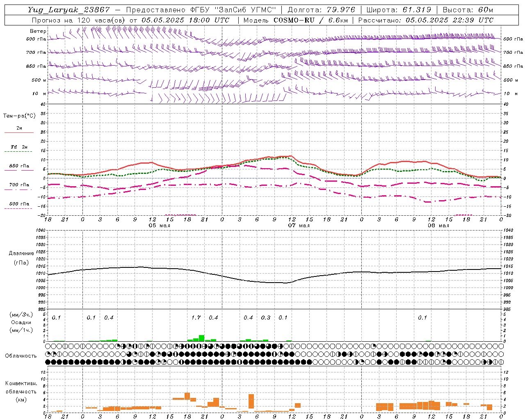Click the date label 08 мая
The height and width of the screenshot is (420, 525).
point(438,226)
